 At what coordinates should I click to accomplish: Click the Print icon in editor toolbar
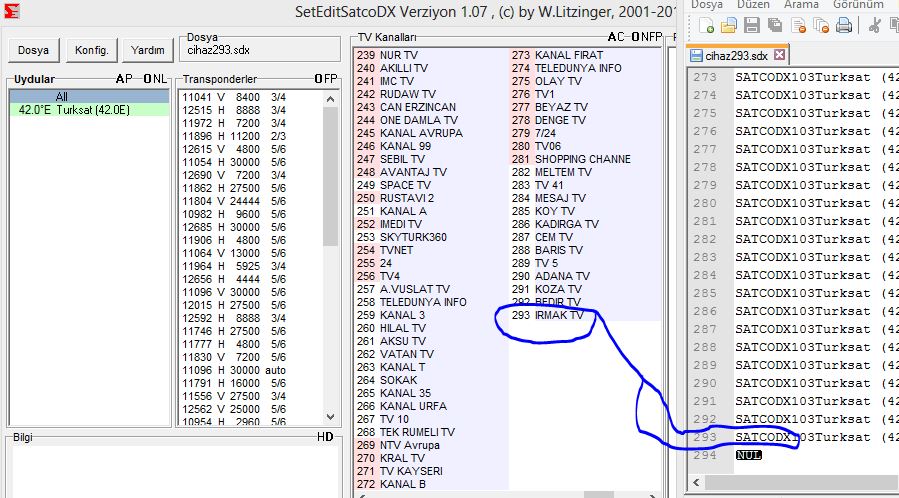[844, 25]
